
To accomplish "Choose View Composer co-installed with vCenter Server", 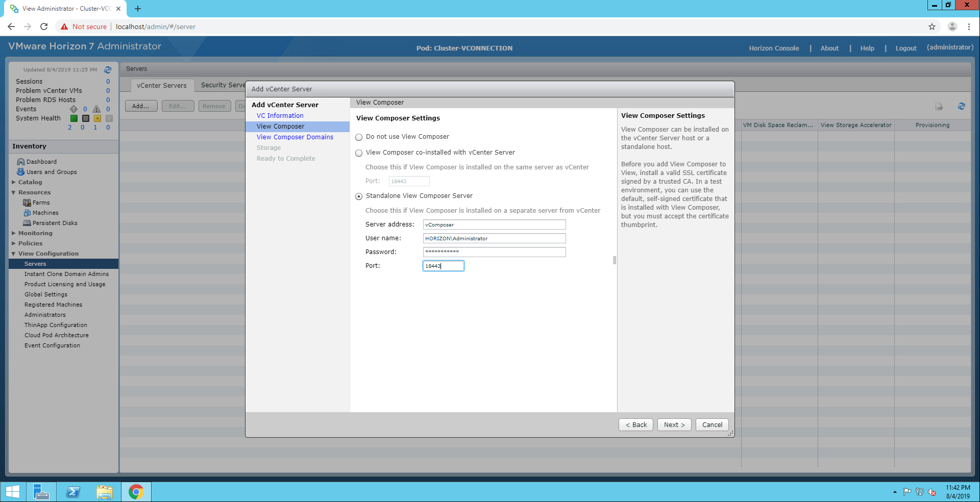I will [359, 153].
